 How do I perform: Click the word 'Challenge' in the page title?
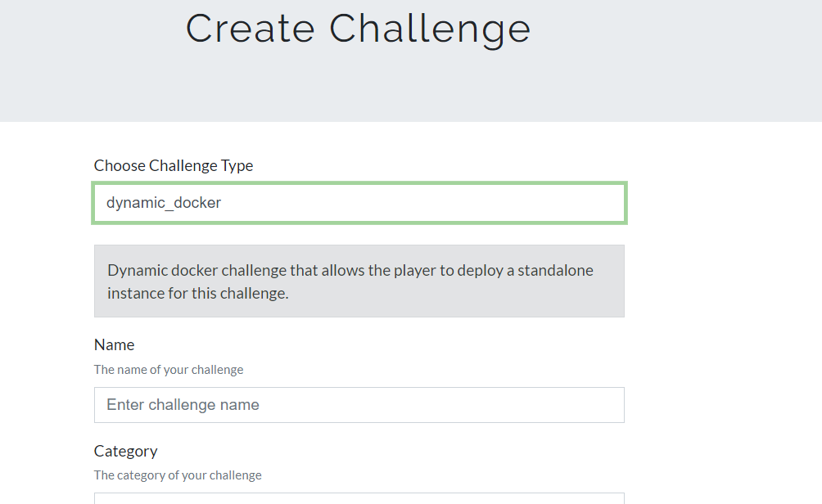click(430, 29)
